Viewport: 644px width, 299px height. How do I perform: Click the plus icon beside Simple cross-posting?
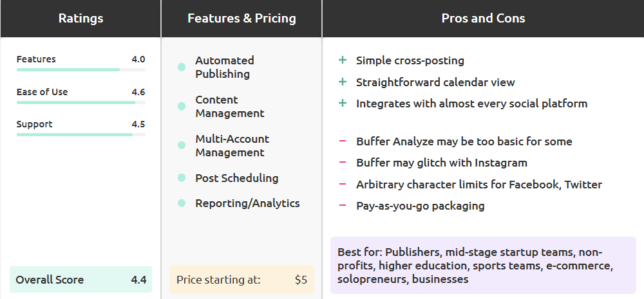pos(343,60)
